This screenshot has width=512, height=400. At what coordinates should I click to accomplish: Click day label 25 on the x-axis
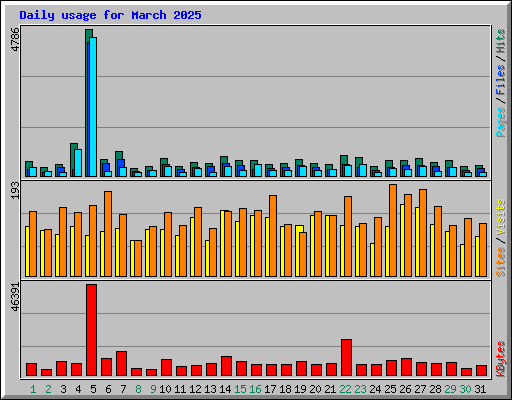390,389
